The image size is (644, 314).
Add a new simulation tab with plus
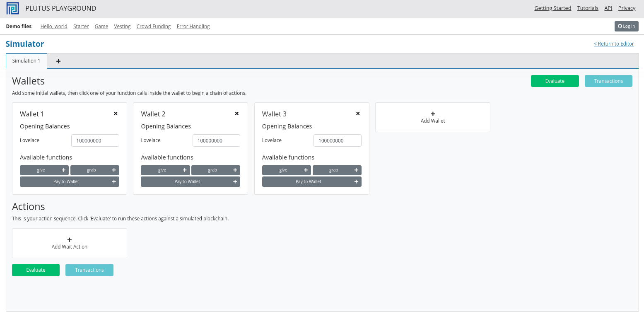[58, 61]
